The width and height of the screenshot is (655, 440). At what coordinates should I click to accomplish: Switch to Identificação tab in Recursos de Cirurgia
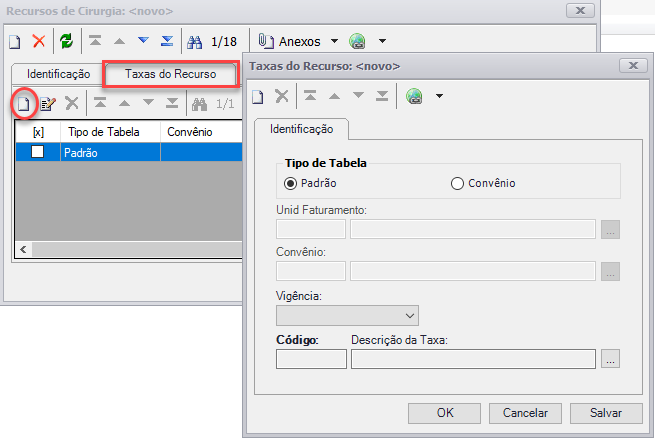[58, 74]
